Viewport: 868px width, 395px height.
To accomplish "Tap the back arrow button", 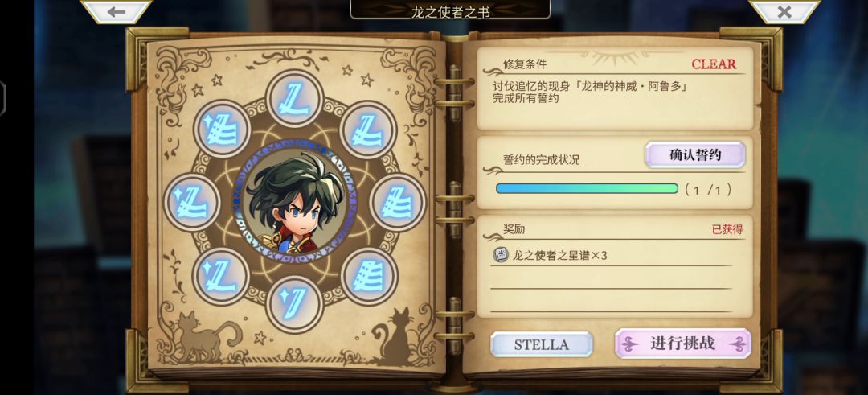I will tap(117, 11).
